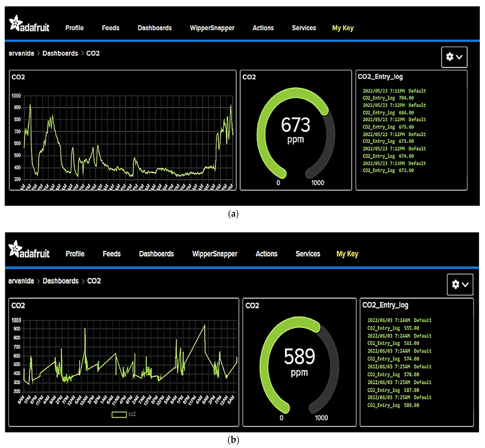Expand settings chevron in top dashboard
Screen dimensions: 485x448
tap(459, 57)
